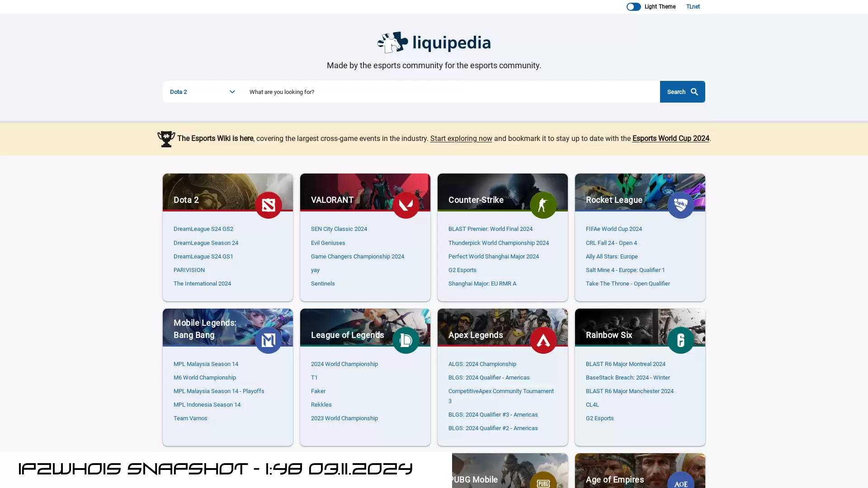The height and width of the screenshot is (488, 868).
Task: Open the TLnet link
Action: click(693, 7)
